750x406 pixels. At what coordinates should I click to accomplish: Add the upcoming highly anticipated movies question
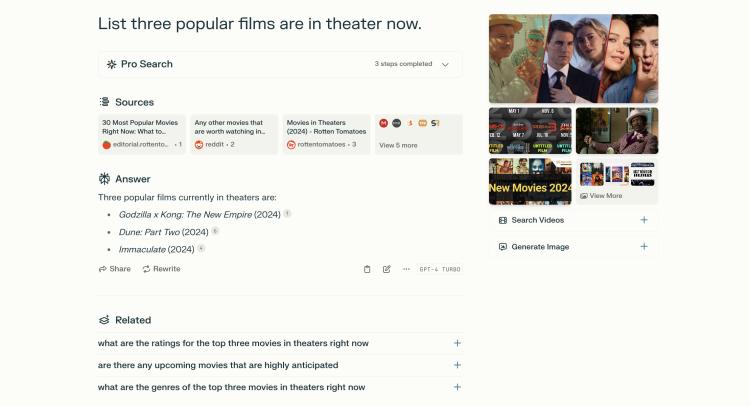click(x=280, y=365)
